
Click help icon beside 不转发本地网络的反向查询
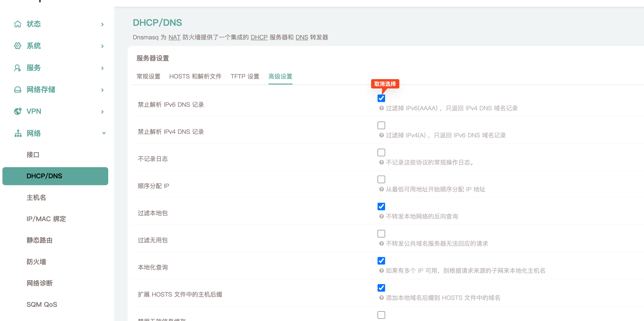(x=382, y=217)
